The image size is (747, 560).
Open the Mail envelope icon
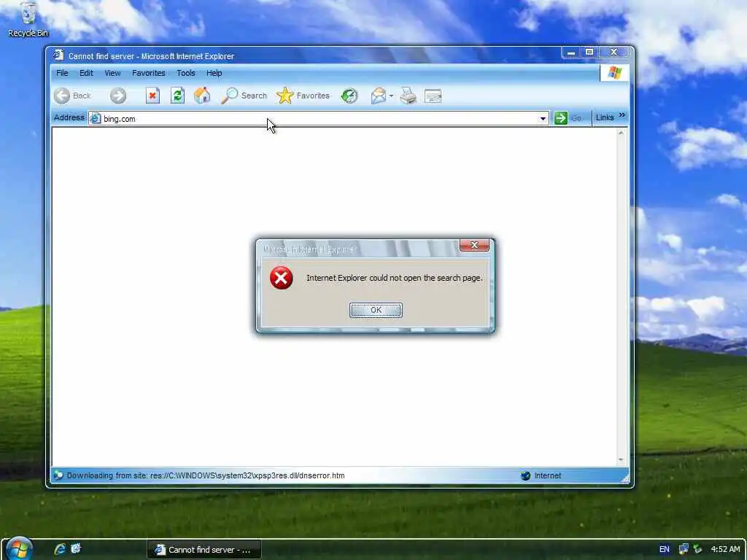(379, 96)
